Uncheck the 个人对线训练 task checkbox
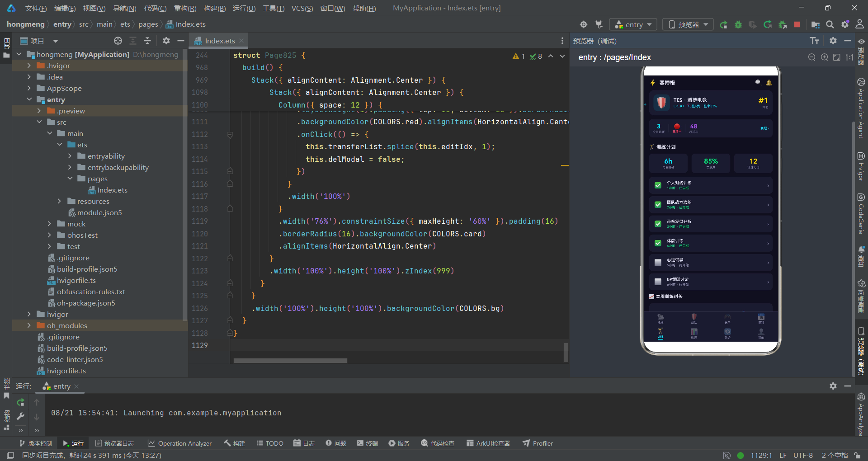Image resolution: width=868 pixels, height=461 pixels. point(658,185)
